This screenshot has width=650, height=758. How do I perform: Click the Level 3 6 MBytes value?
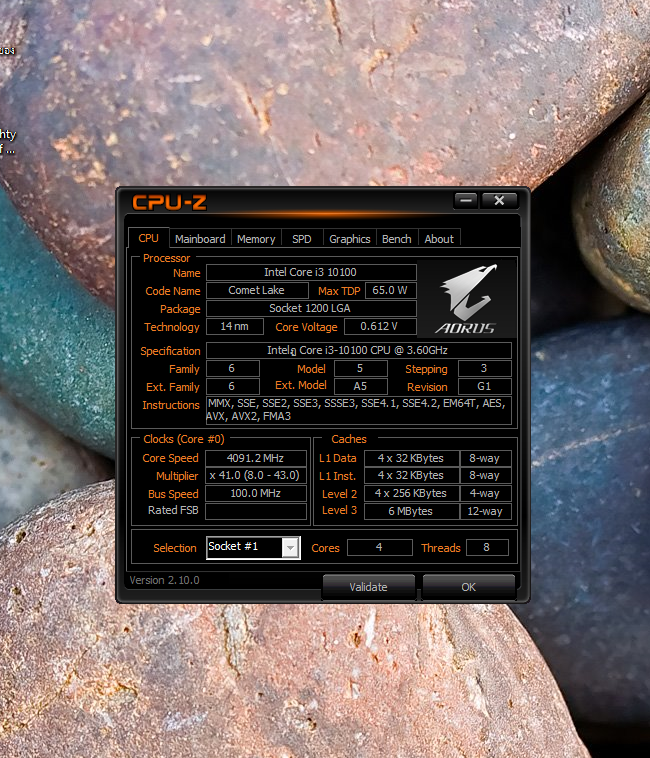(411, 511)
